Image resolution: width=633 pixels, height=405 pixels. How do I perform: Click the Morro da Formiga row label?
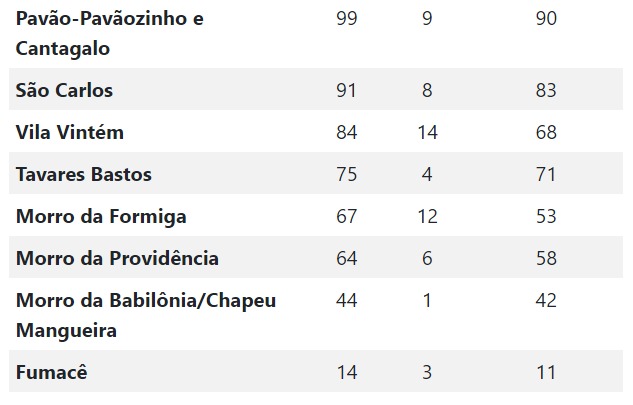click(101, 217)
